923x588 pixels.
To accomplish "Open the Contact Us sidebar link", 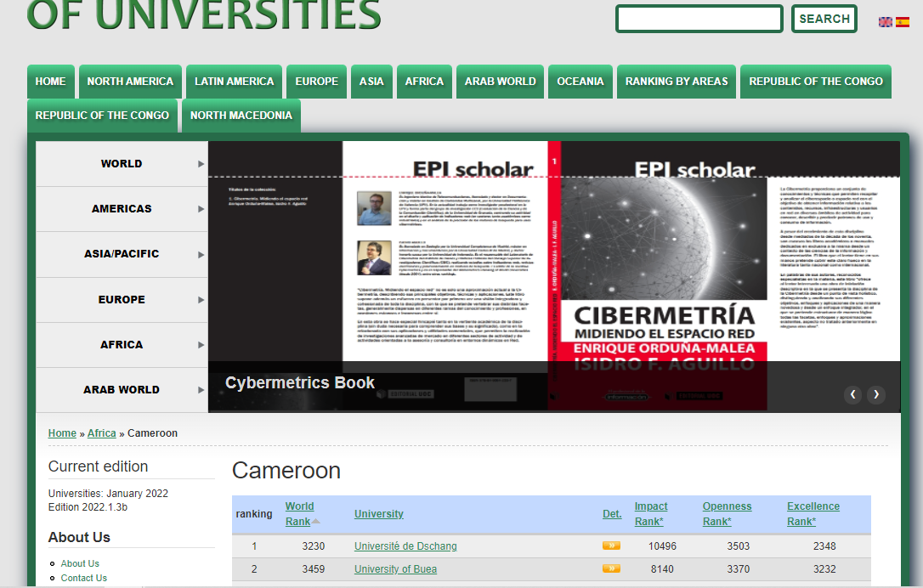I will coord(84,578).
